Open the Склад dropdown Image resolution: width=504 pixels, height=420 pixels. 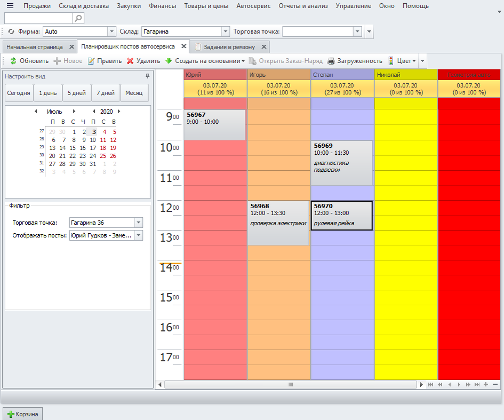tap(226, 31)
